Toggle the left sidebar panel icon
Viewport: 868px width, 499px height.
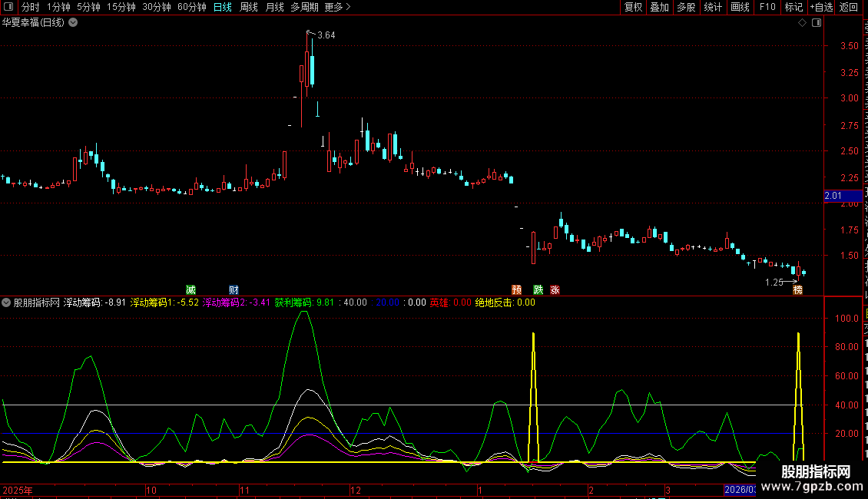pyautogui.click(x=8, y=7)
